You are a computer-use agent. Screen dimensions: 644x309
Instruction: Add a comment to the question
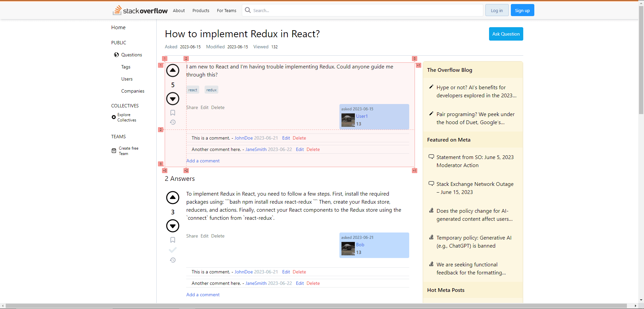click(203, 161)
